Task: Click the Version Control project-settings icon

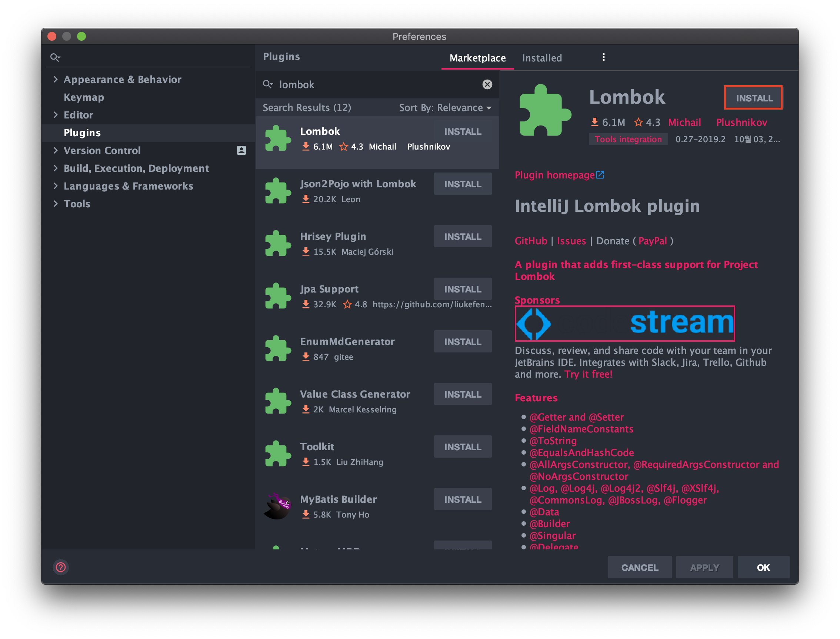Action: pos(241,150)
